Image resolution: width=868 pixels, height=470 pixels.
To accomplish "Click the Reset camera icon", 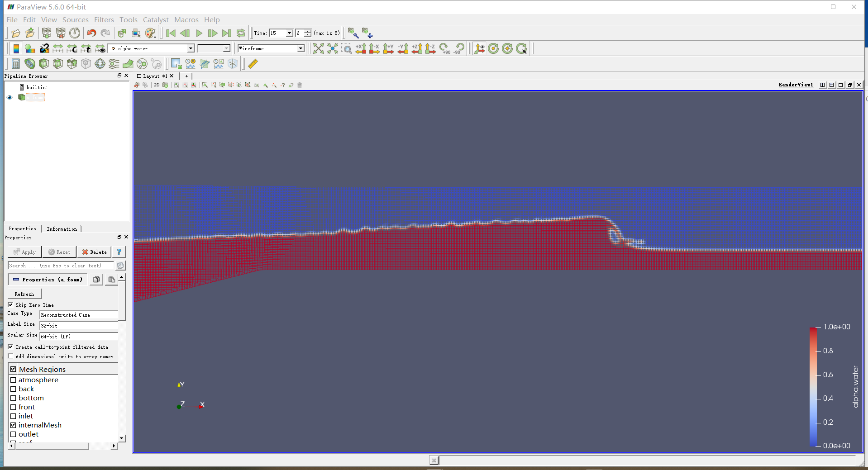I will [318, 48].
